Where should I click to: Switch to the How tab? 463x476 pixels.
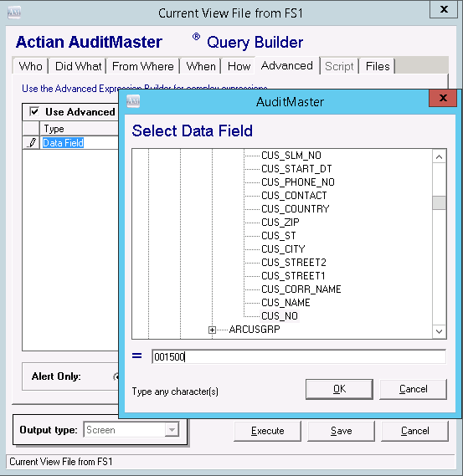239,66
